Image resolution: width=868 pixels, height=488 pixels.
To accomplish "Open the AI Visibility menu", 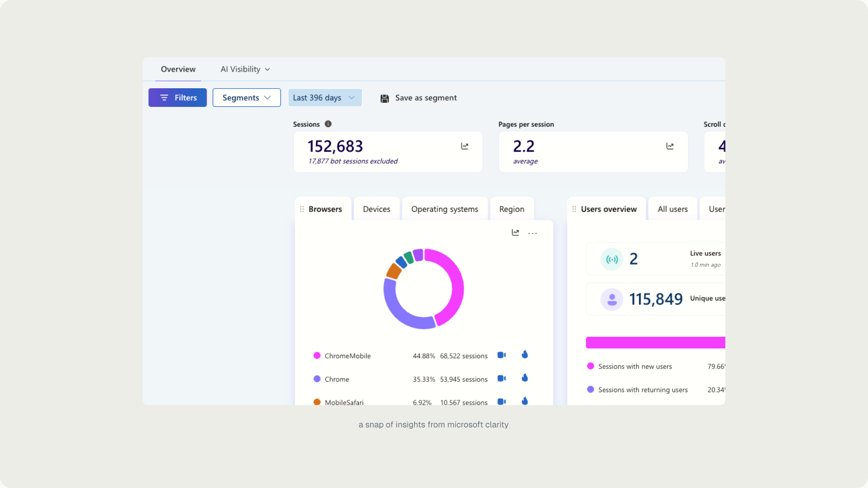I will coord(245,69).
